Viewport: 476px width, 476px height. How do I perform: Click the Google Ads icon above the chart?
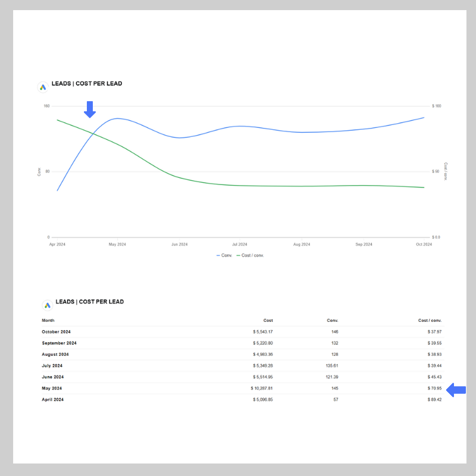tap(43, 87)
